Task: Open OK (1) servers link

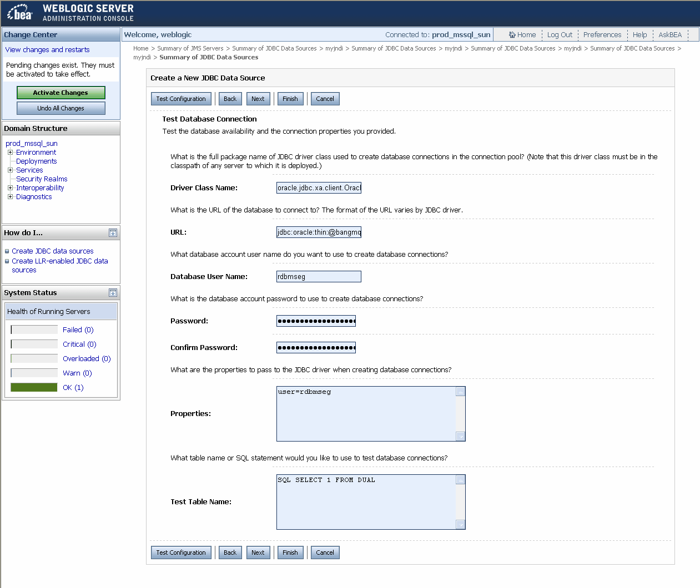Action: pos(73,388)
